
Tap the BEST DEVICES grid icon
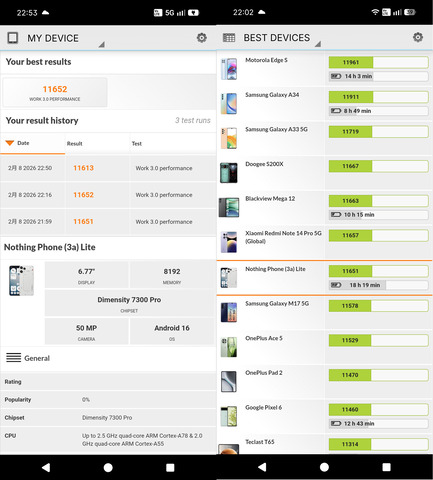[x=229, y=38]
